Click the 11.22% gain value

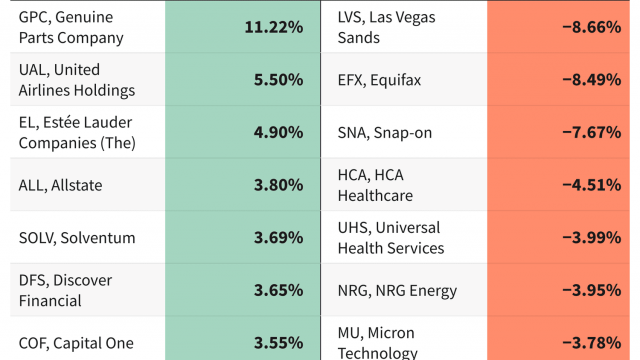[x=274, y=27]
